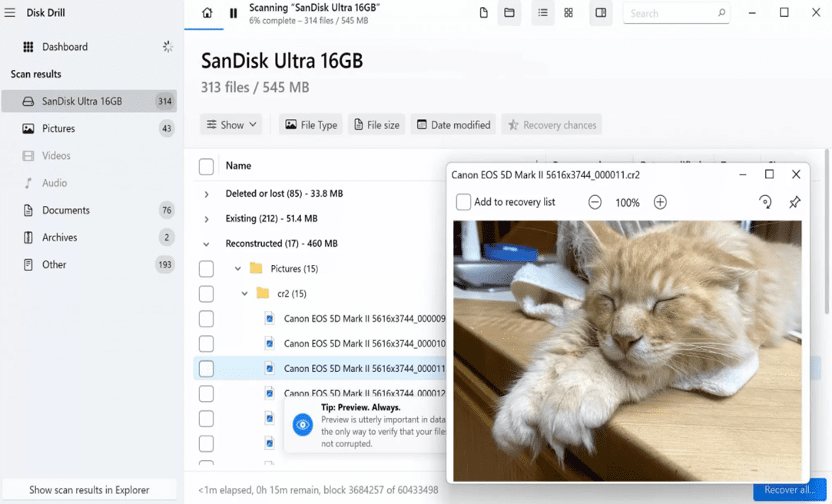This screenshot has height=504, width=832.
Task: Toggle the preview panel layout
Action: [x=600, y=13]
